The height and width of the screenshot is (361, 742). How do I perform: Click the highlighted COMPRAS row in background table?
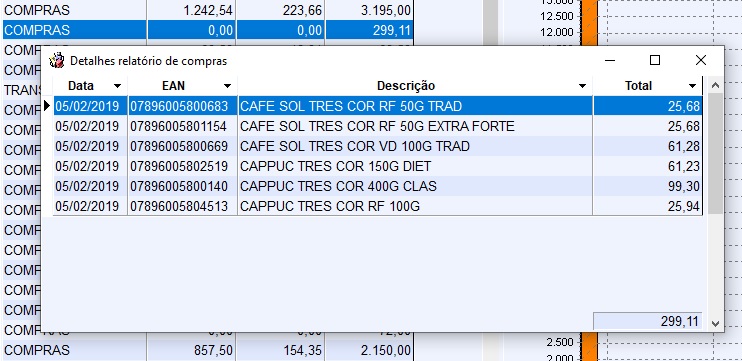pos(208,30)
